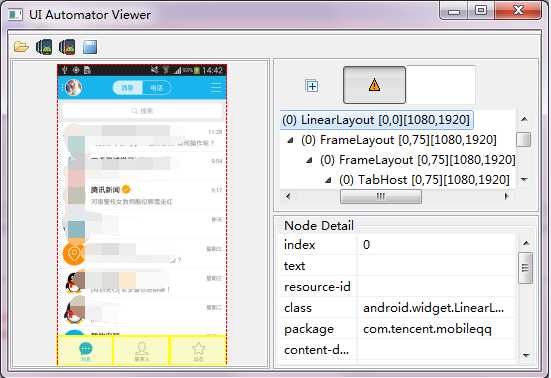The image size is (551, 378).
Task: Toggle NAF nodes with the warning triangle button
Action: click(374, 85)
